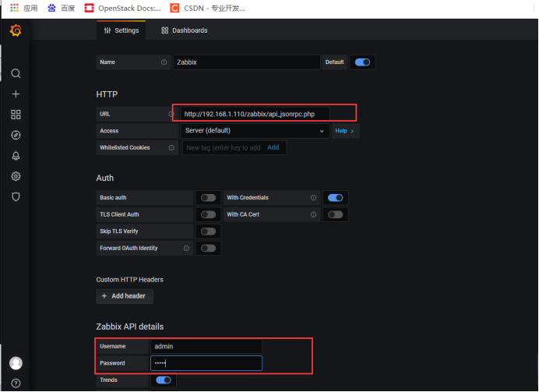539x392 pixels.
Task: Disable the With Credentials switch
Action: click(335, 198)
